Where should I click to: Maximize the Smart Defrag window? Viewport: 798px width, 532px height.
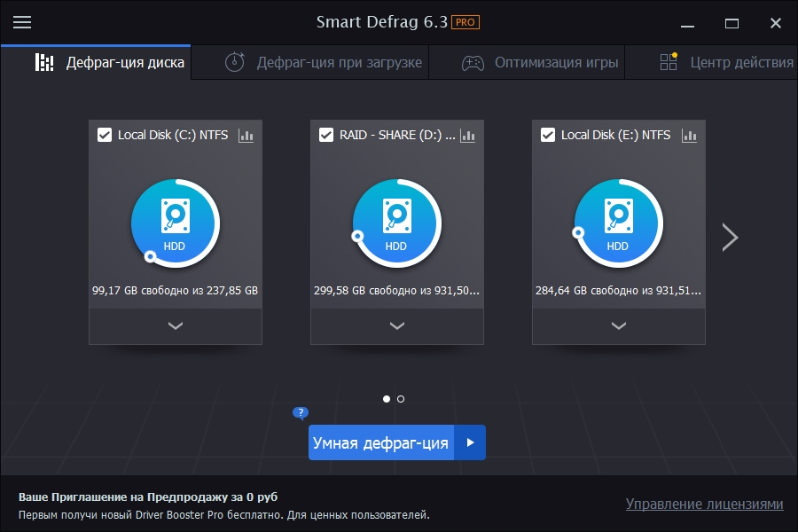tap(731, 23)
